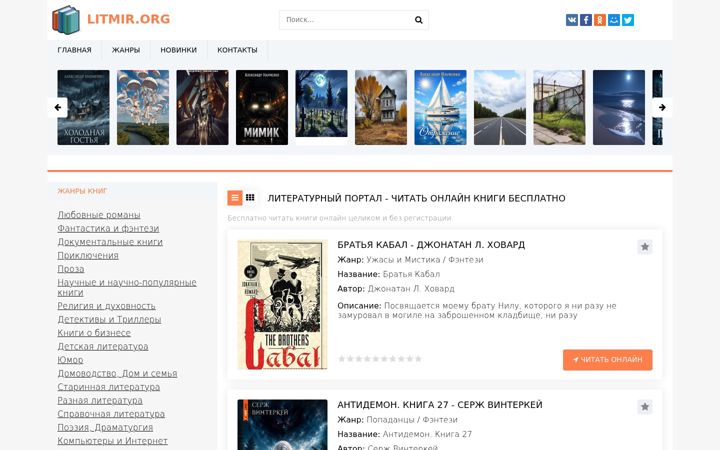The height and width of the screenshot is (450, 720).
Task: Open Фантастика и фэнтези genre link
Action: [x=108, y=228]
